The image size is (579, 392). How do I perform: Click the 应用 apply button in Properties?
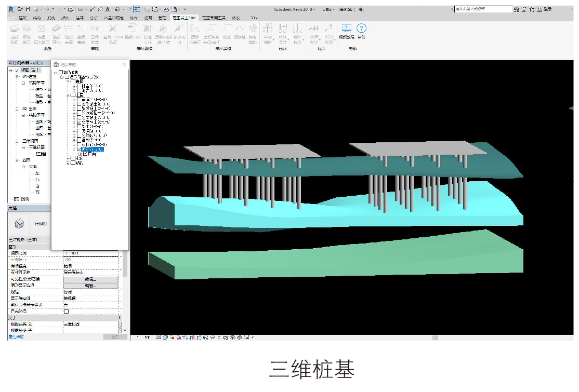point(115,336)
